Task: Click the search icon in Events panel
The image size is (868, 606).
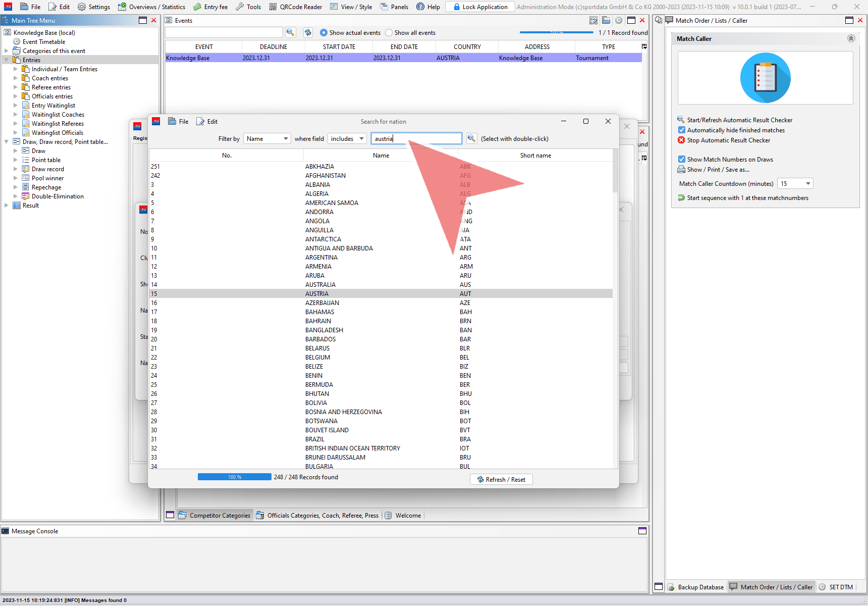Action: click(290, 32)
